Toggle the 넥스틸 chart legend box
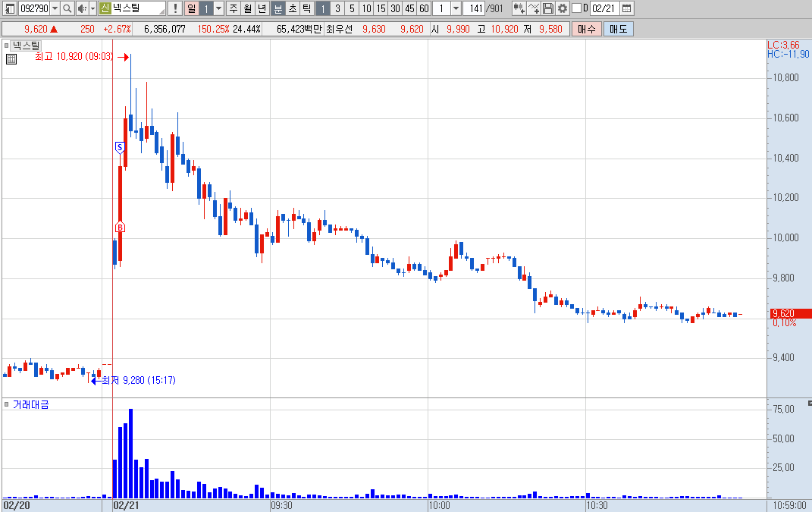 point(6,45)
